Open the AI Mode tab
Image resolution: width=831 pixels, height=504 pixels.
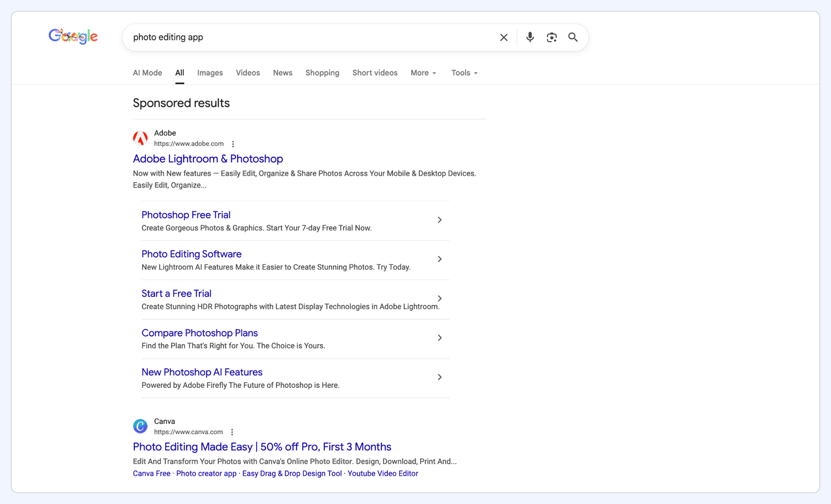pyautogui.click(x=147, y=72)
